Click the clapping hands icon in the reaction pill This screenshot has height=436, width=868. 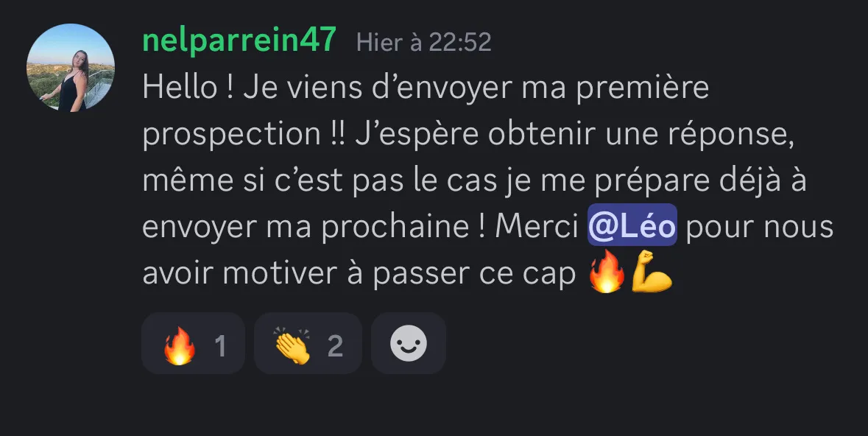293,345
